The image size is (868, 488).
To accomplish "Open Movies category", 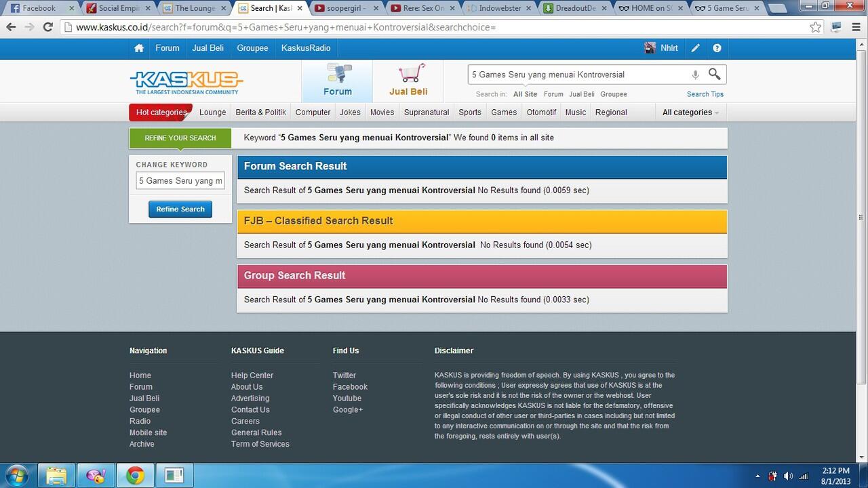I will pyautogui.click(x=382, y=113).
